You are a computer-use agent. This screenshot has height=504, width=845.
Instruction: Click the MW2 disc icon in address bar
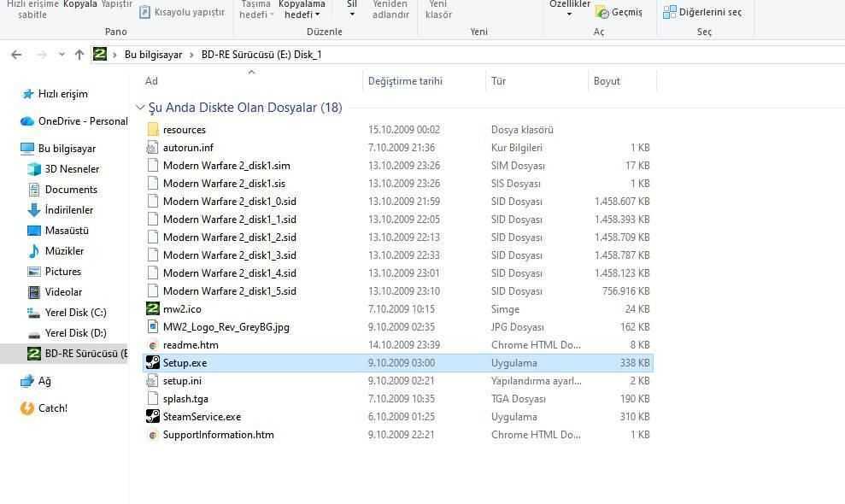[x=100, y=54]
